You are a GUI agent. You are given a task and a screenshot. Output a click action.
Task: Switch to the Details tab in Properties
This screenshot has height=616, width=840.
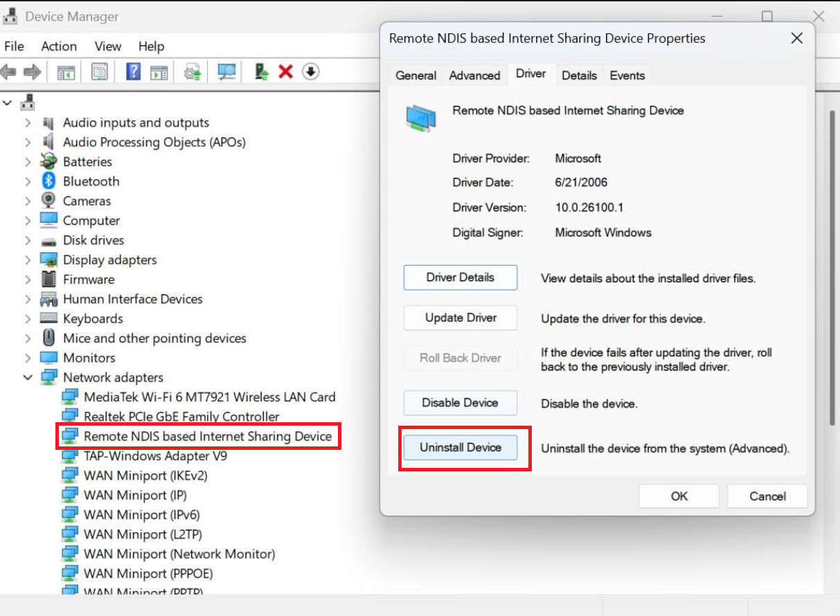[x=579, y=75]
